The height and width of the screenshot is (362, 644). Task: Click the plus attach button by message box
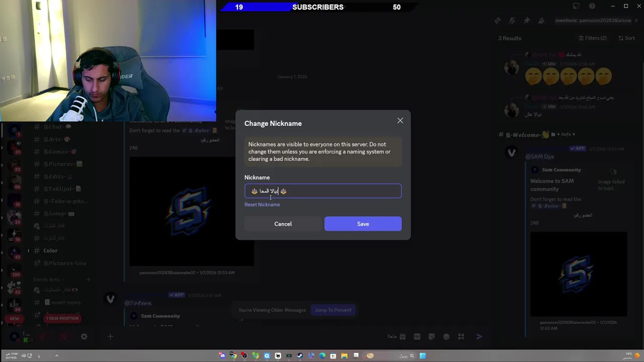(x=110, y=337)
